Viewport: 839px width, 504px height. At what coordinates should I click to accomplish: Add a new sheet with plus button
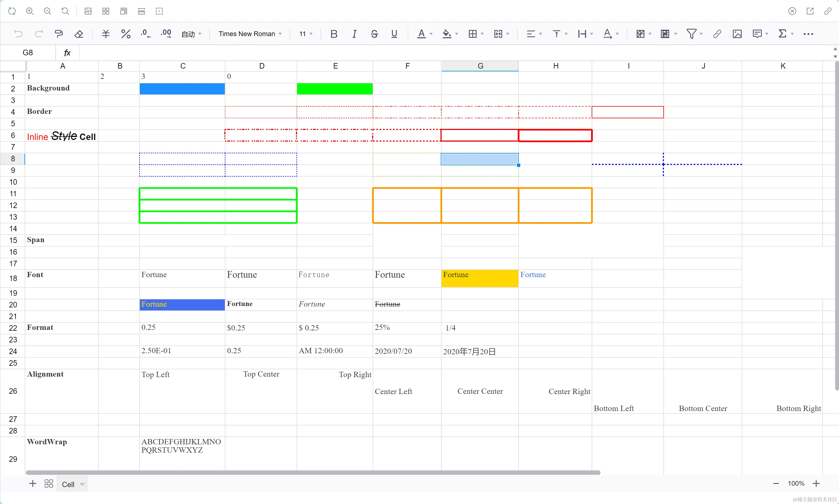tap(33, 484)
